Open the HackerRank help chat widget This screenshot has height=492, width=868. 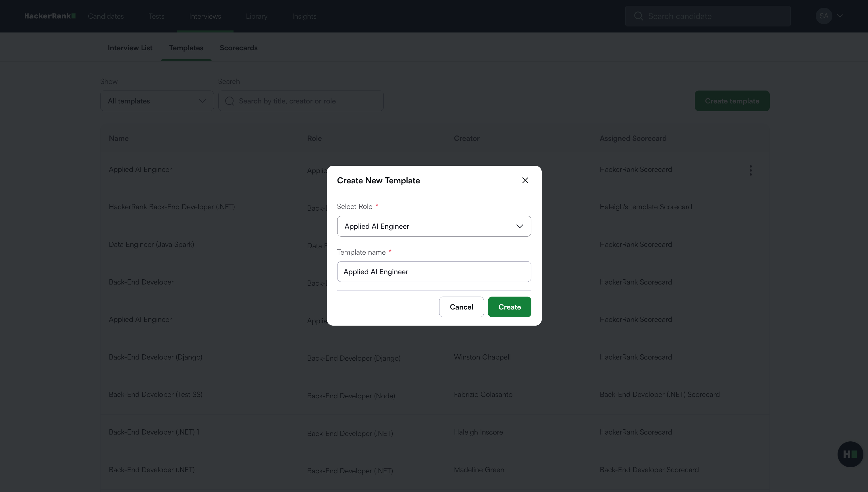point(850,454)
